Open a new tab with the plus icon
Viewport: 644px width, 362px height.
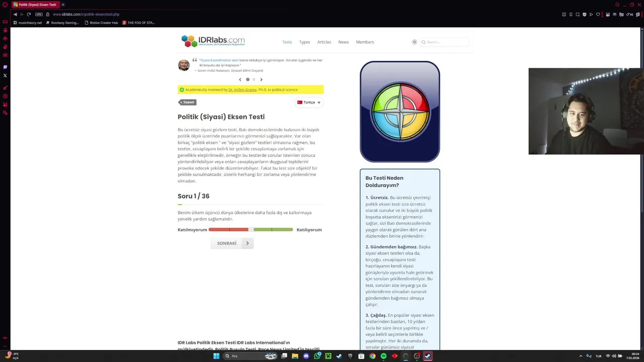point(63,5)
